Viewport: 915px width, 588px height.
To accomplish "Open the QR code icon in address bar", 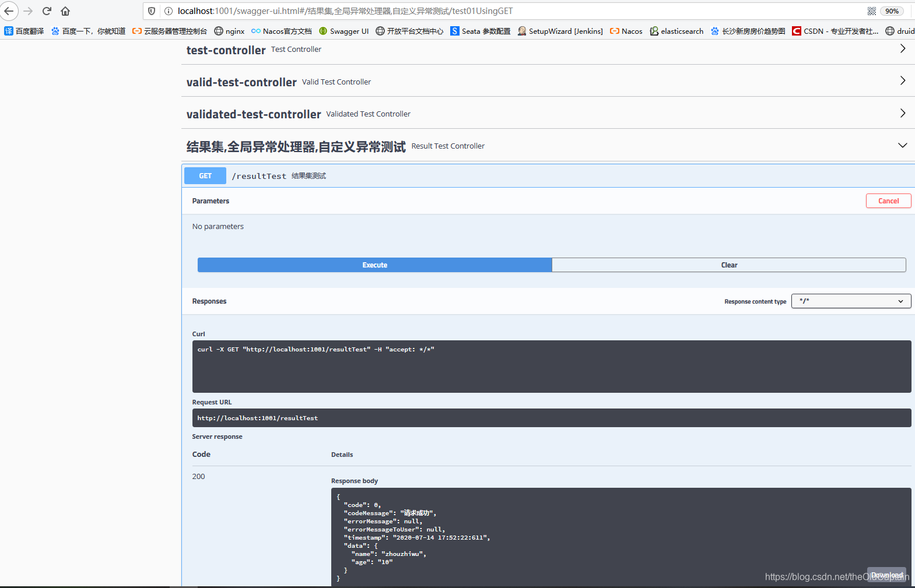I will [872, 11].
